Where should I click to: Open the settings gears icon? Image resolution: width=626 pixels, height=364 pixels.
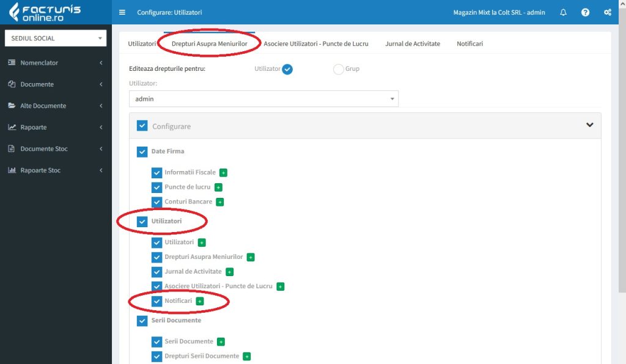(x=608, y=12)
